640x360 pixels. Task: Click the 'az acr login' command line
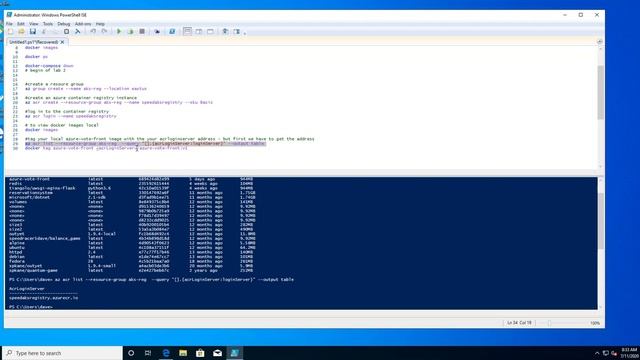point(71,116)
